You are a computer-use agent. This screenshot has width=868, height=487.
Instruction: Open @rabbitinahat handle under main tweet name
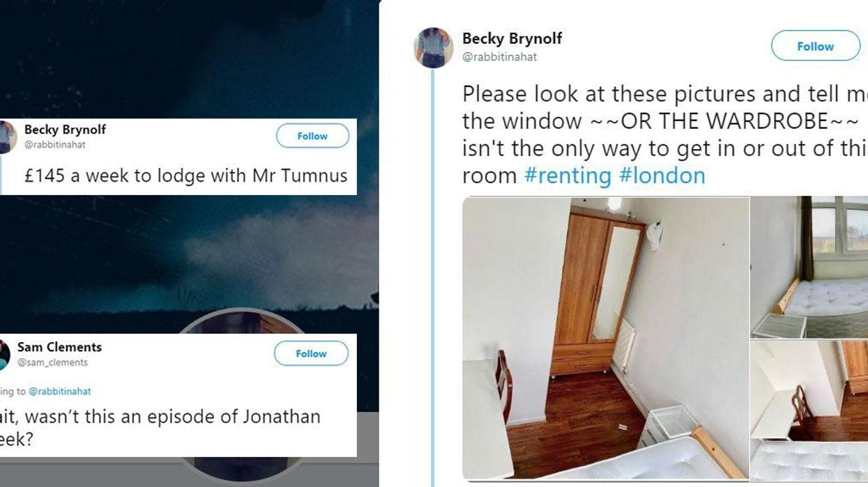499,57
